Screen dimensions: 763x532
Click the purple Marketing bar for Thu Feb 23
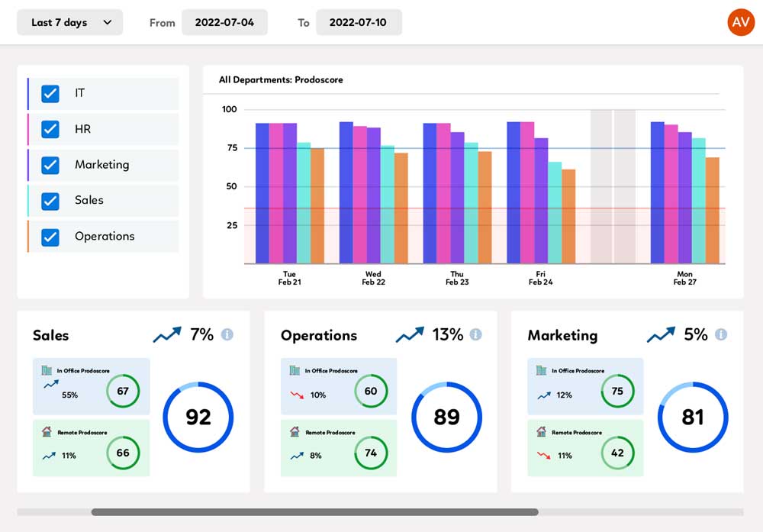click(x=457, y=198)
